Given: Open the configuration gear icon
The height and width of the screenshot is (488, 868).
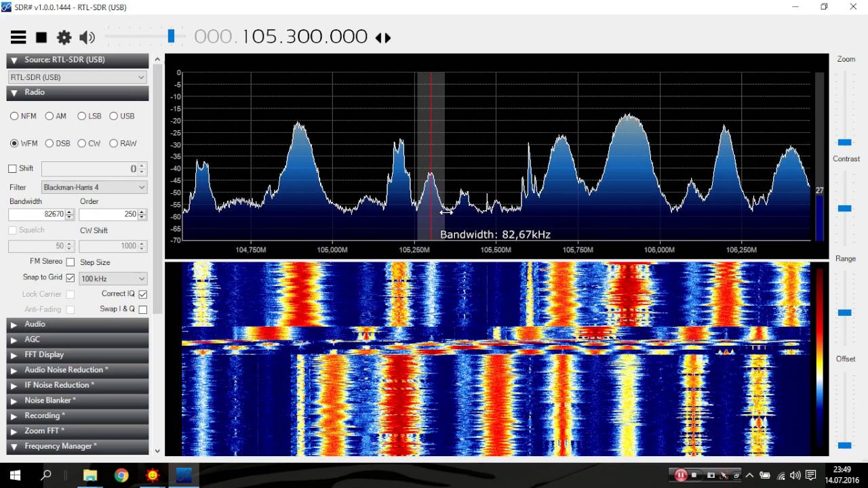Looking at the screenshot, I should point(64,37).
